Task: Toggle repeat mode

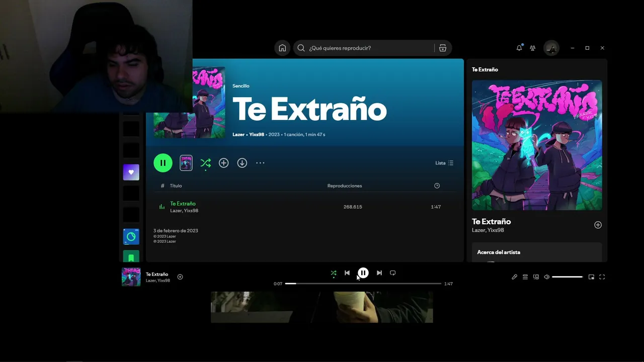Action: 393,273
